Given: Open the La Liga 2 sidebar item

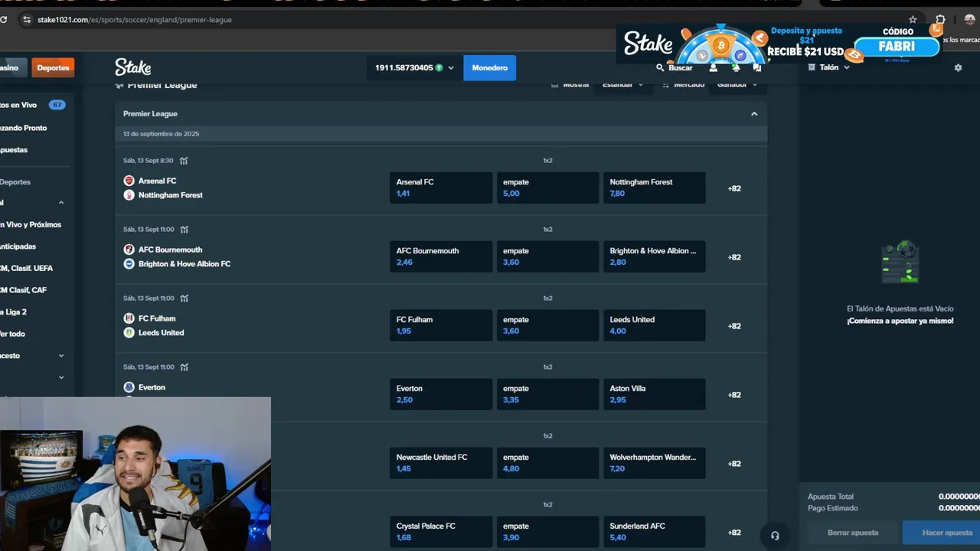Looking at the screenshot, I should point(14,312).
